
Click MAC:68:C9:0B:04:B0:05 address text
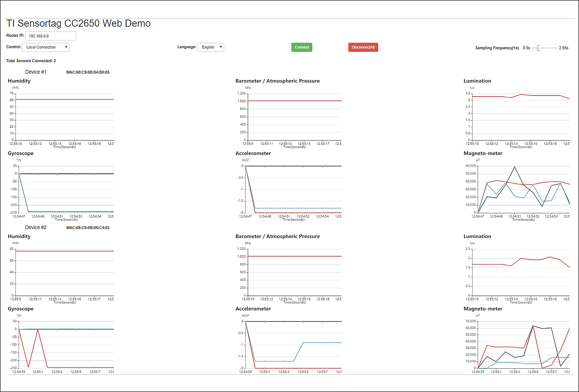point(88,72)
